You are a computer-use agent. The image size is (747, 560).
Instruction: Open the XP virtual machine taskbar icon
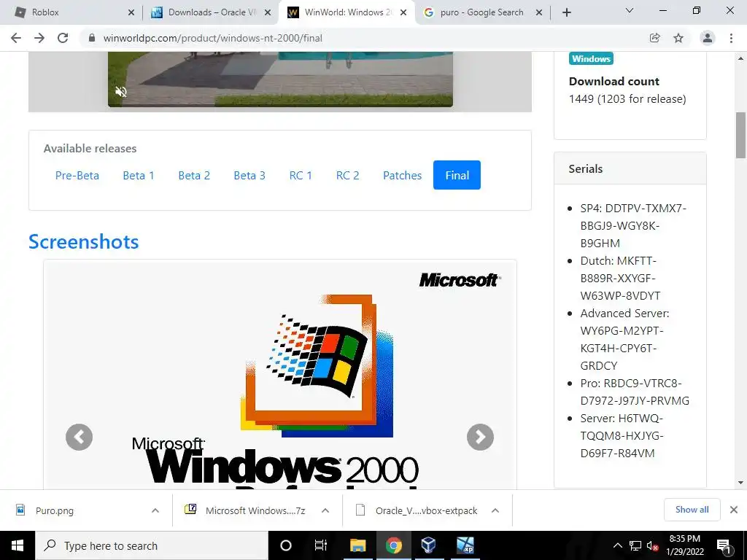pyautogui.click(x=465, y=545)
